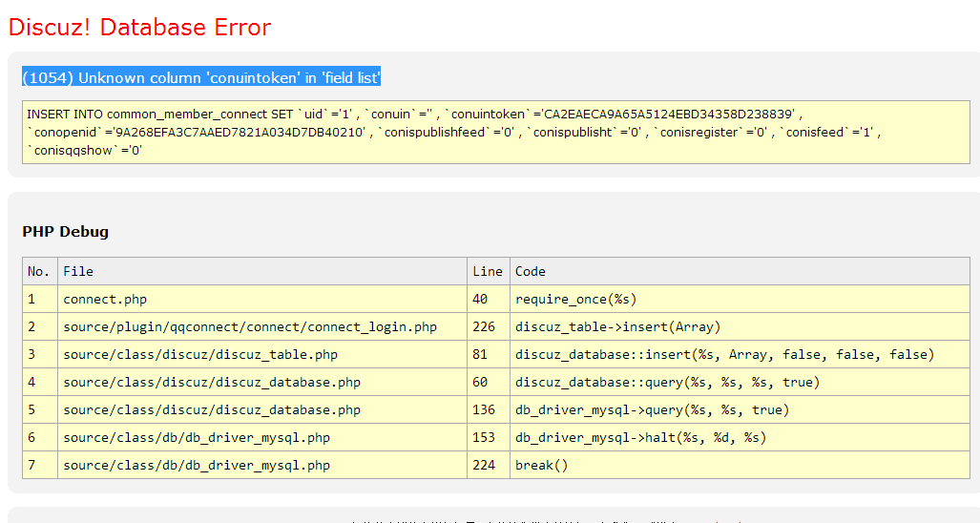The width and height of the screenshot is (980, 523).
Task: Select the 'File' column header
Action: [x=78, y=271]
